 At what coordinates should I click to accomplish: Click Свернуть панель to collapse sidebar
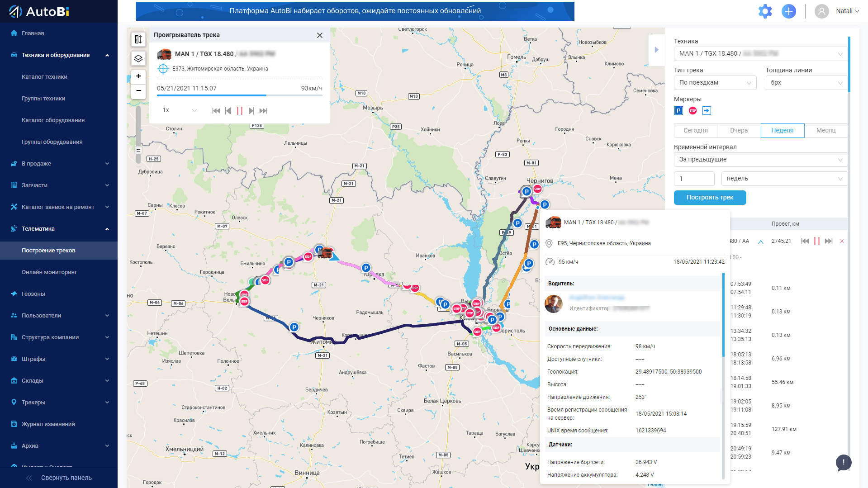[59, 478]
